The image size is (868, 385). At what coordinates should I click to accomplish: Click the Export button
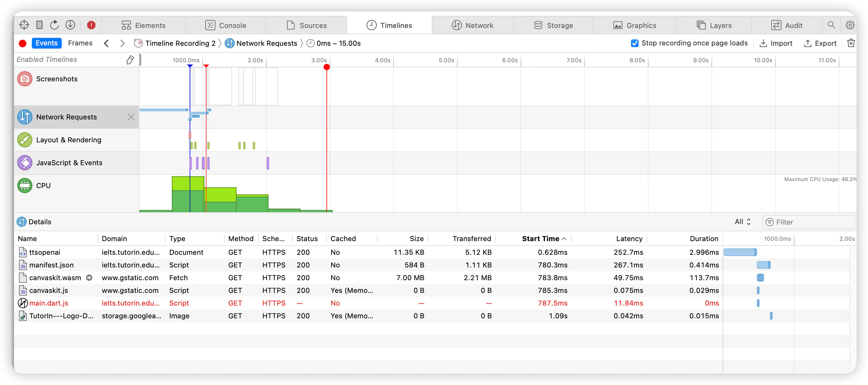coord(820,43)
